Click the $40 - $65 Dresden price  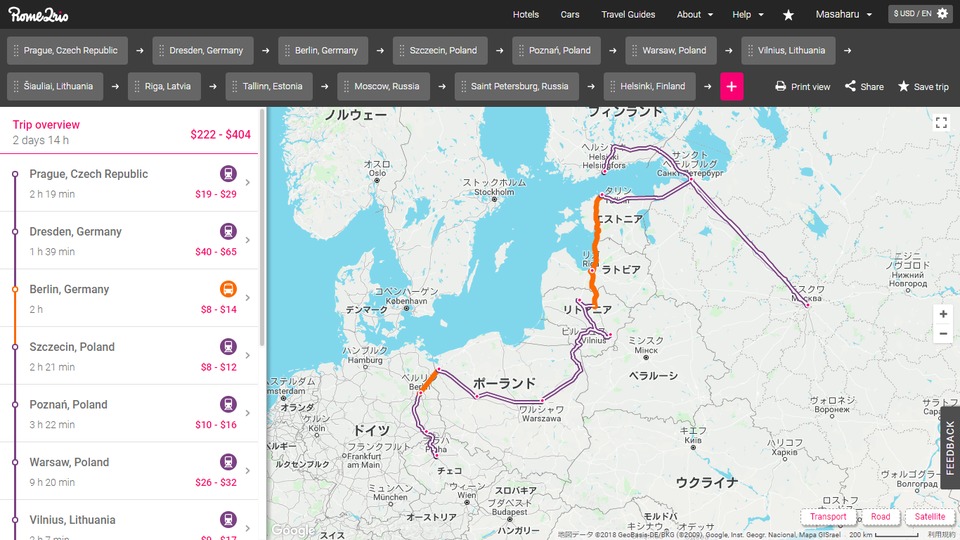point(216,252)
